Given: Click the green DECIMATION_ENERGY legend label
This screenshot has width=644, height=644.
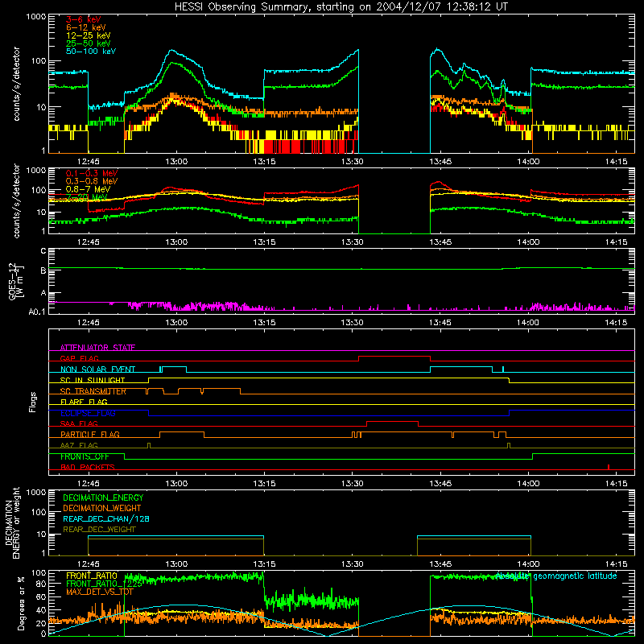Looking at the screenshot, I should pos(103,497).
